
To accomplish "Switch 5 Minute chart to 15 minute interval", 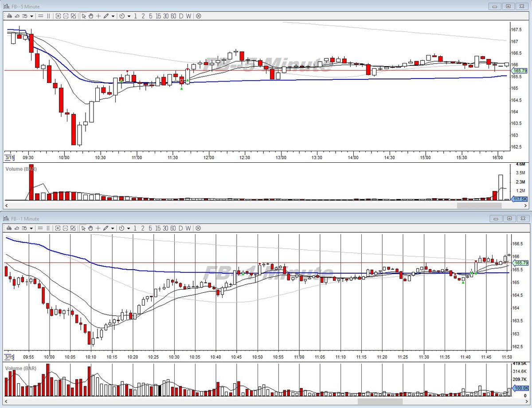I will (158, 16).
